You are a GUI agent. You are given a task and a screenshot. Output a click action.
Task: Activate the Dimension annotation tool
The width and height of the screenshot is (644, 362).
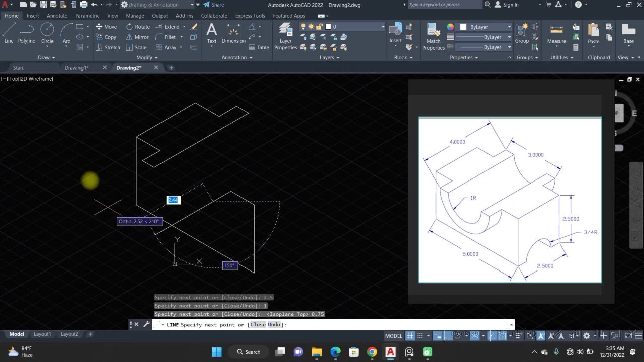click(x=233, y=33)
